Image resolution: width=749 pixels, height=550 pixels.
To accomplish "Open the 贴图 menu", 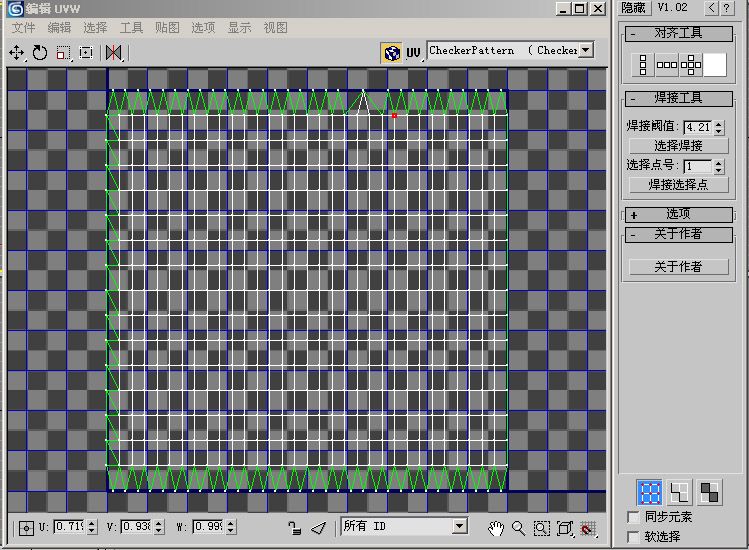I will [167, 28].
